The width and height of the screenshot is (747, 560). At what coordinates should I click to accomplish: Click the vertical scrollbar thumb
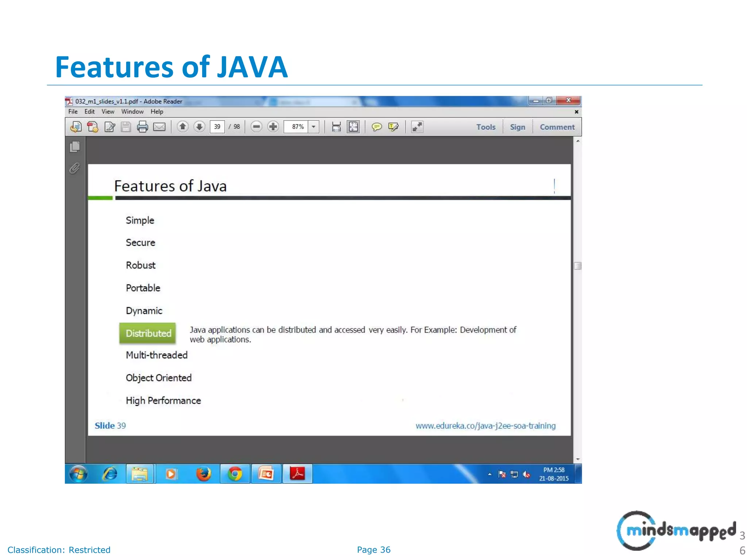(x=577, y=266)
